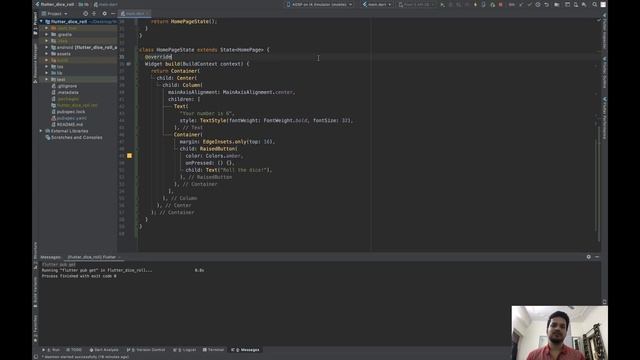This screenshot has height=360, width=640.
Task: Click the collapse all icon in Project panel
Action: [94, 13]
